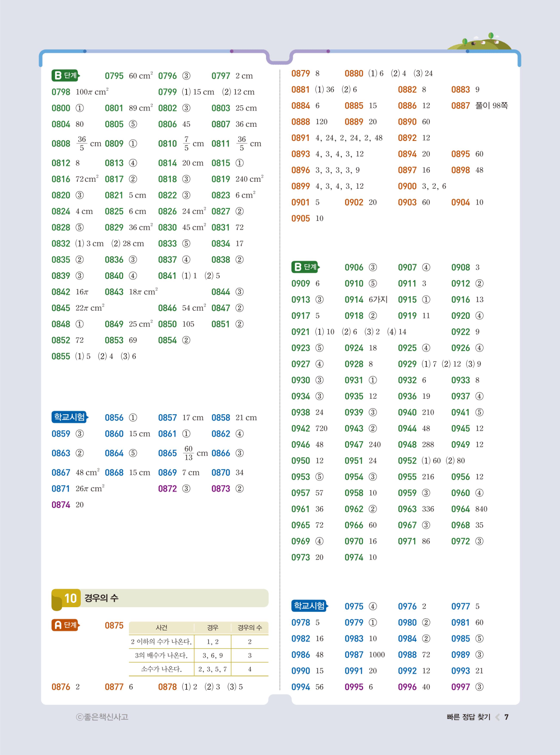Screen dimensions: 560x755
Task: Click the 경우의 수 chapter heading
Action: [101, 598]
